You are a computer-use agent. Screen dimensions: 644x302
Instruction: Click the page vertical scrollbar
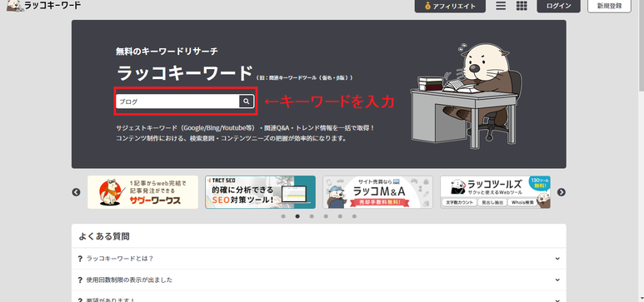[x=642, y=151]
